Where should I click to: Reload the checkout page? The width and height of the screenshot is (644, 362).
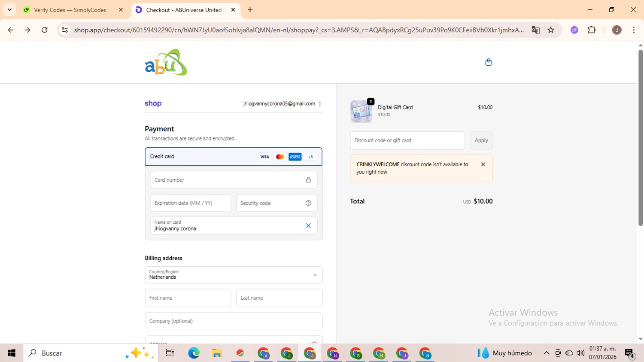[45, 30]
